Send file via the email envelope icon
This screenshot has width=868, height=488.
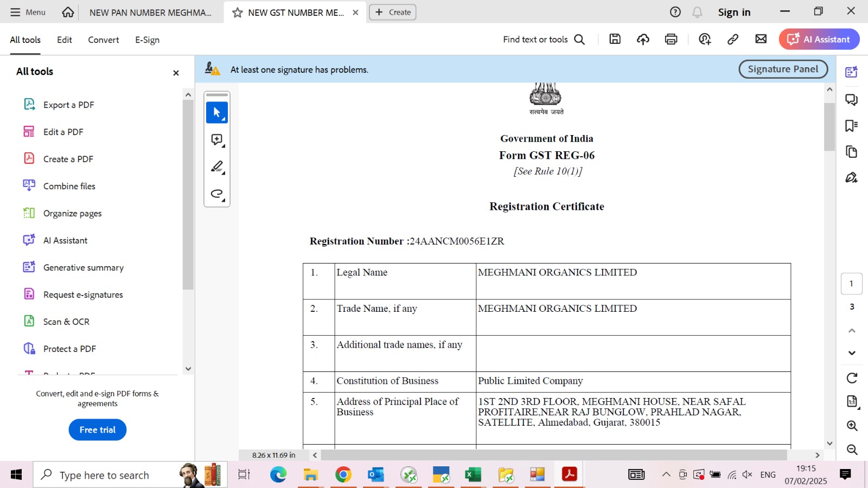pos(761,39)
